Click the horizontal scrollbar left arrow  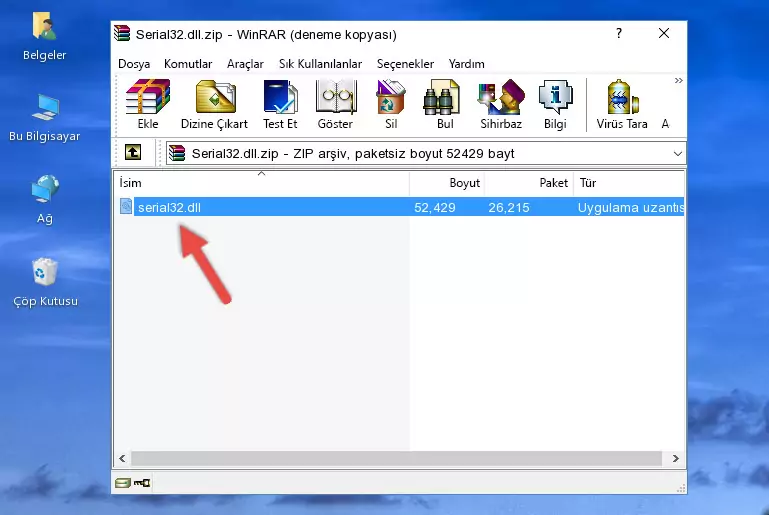click(x=122, y=458)
